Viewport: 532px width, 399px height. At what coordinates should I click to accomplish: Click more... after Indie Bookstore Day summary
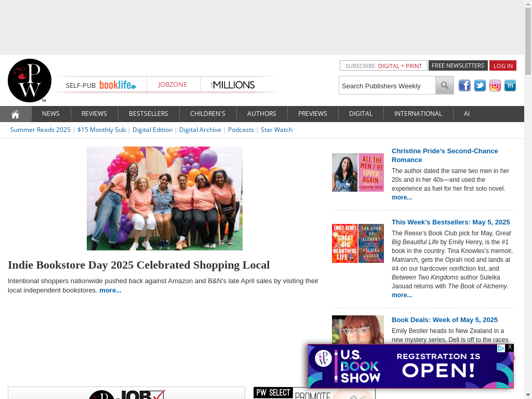click(110, 290)
